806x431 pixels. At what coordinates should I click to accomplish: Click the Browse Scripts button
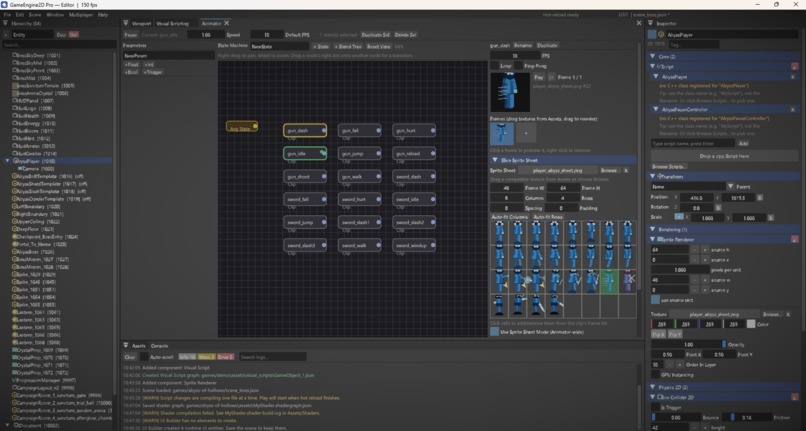click(669, 167)
